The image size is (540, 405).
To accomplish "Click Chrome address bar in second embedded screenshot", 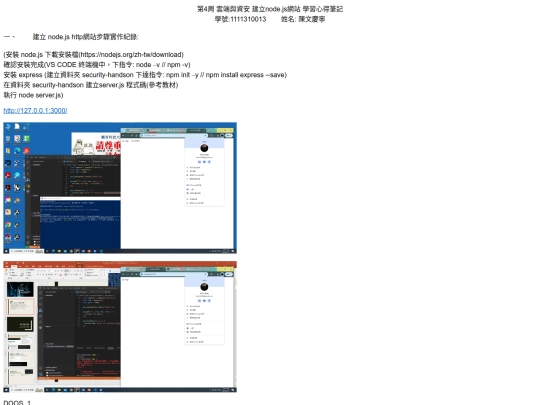I will (174, 274).
